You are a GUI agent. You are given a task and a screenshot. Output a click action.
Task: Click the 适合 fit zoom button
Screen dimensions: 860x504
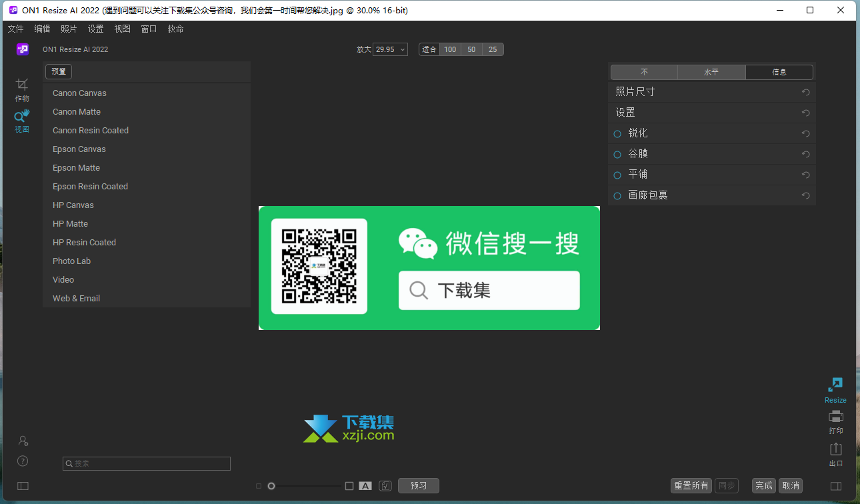coord(429,49)
